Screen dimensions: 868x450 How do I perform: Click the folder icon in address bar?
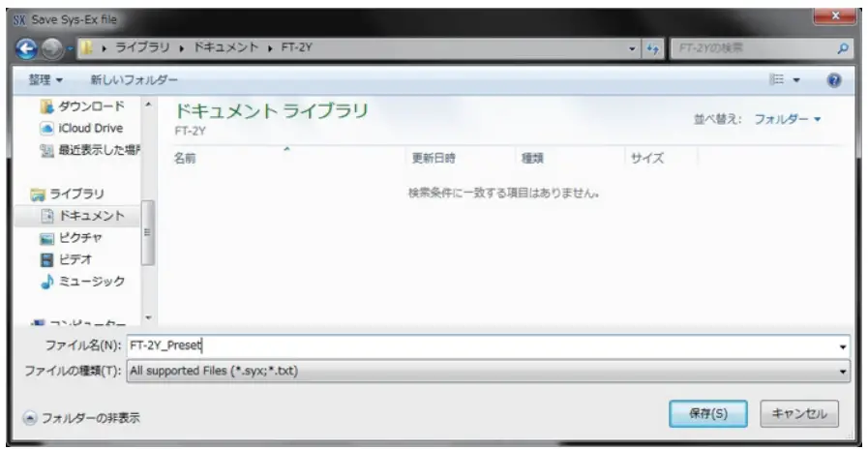(86, 48)
